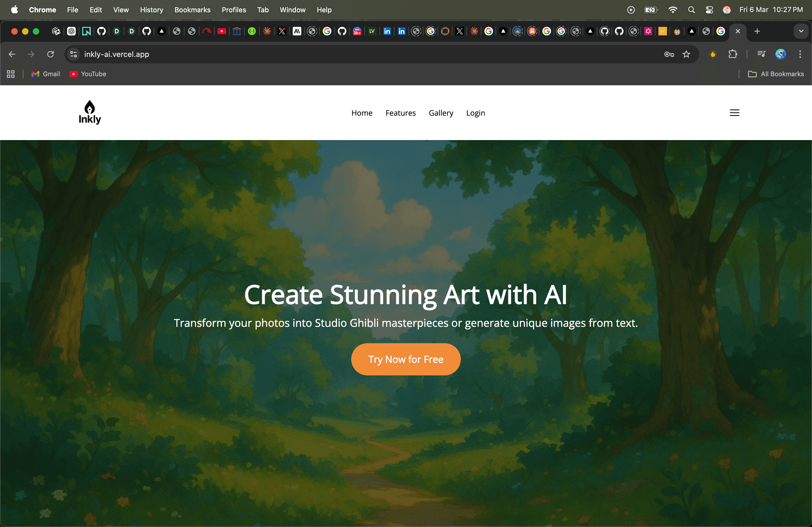
Task: Open the History menu in the menu bar
Action: click(151, 10)
